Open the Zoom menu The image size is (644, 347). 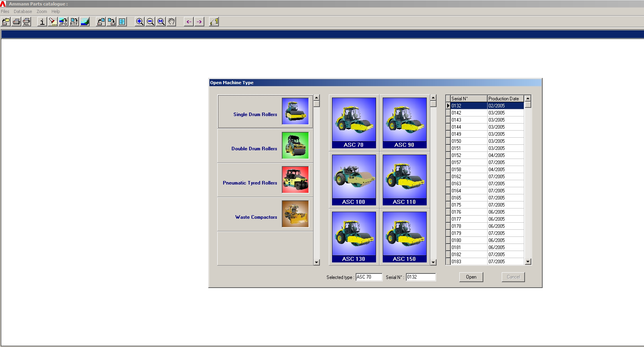(x=42, y=11)
